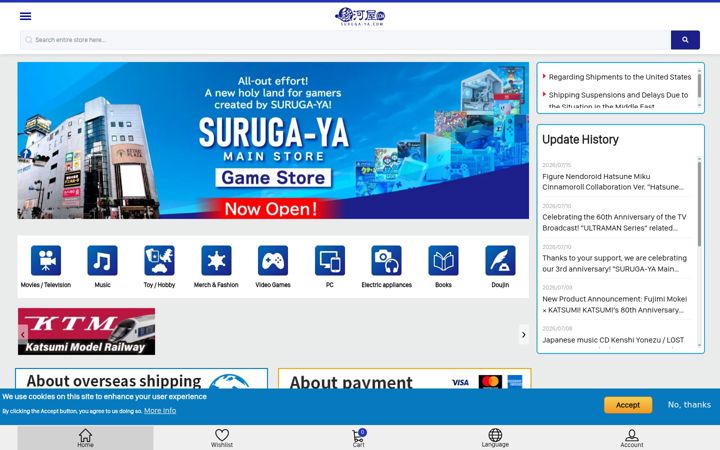The width and height of the screenshot is (720, 450).
Task: Open Regarding Shipments to the United States
Action: 619,77
